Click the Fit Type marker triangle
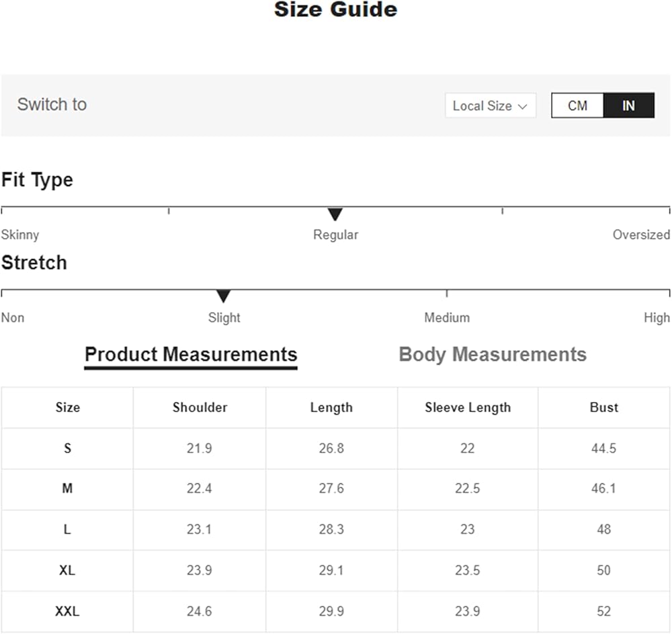Viewport: 672px width, 634px height. click(335, 214)
